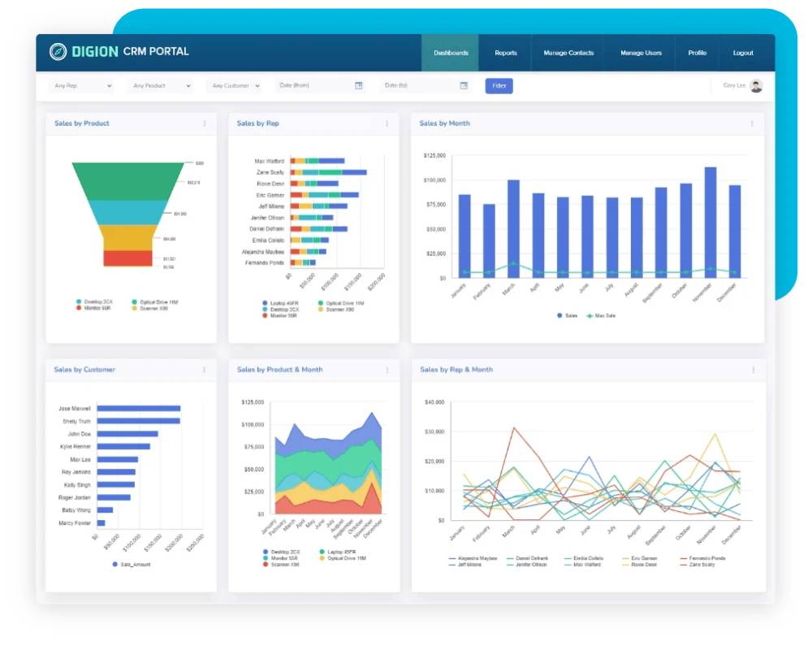Expand the Any Product filter
This screenshot has width=812, height=650.
[x=160, y=85]
